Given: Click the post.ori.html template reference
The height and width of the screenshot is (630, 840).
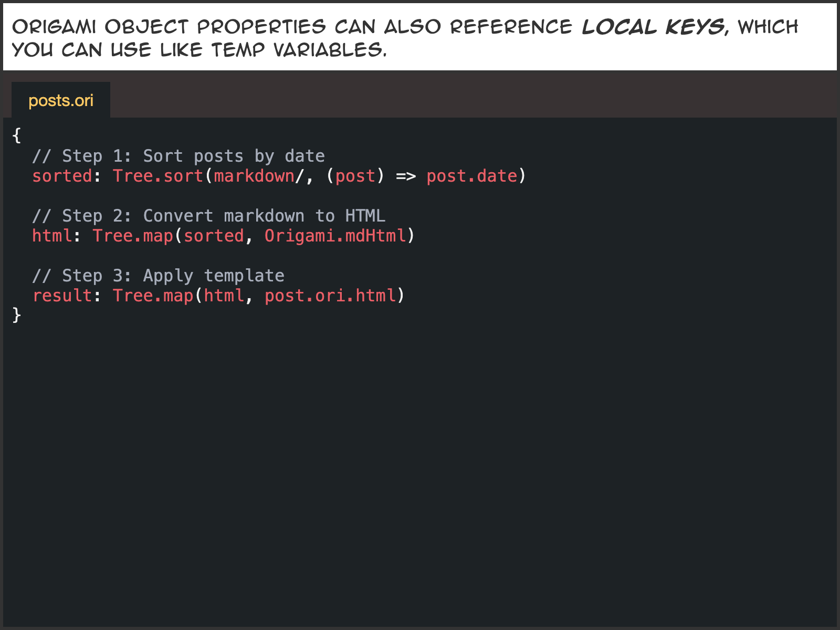Looking at the screenshot, I should pos(330,296).
